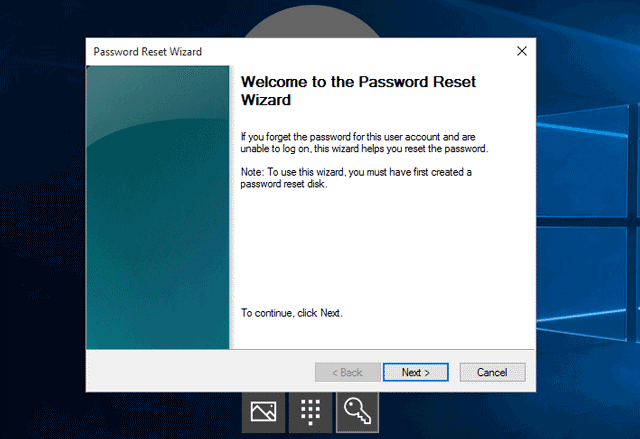Click the 'If you forget the password' paragraph
The width and height of the screenshot is (640, 439).
[364, 141]
